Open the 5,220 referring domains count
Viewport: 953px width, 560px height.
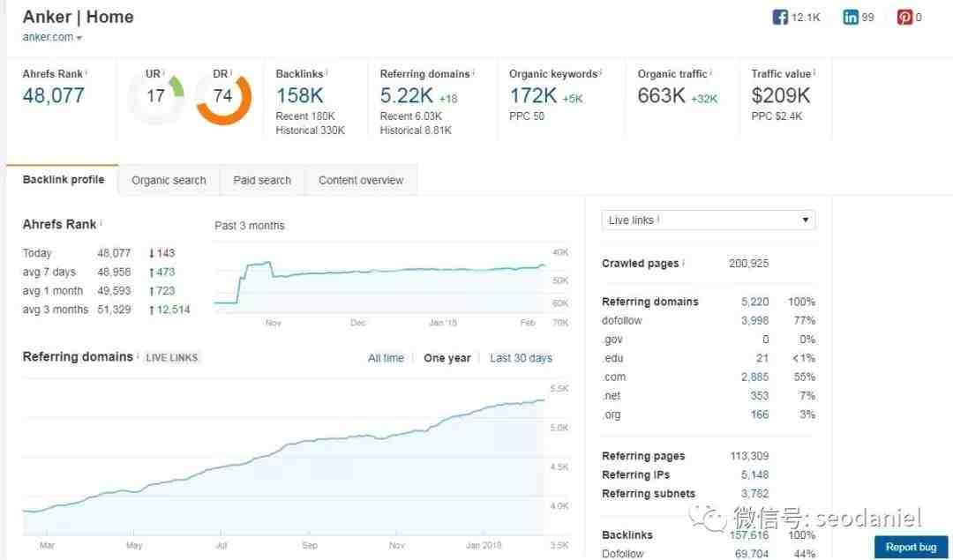(754, 302)
